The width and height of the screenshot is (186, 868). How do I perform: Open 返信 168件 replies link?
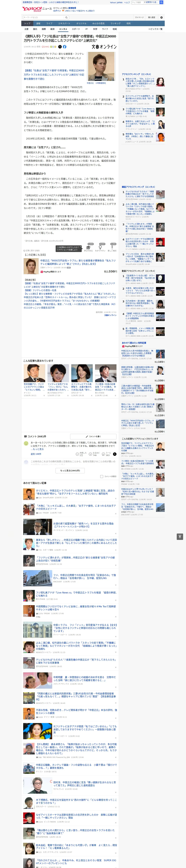[36, 454]
